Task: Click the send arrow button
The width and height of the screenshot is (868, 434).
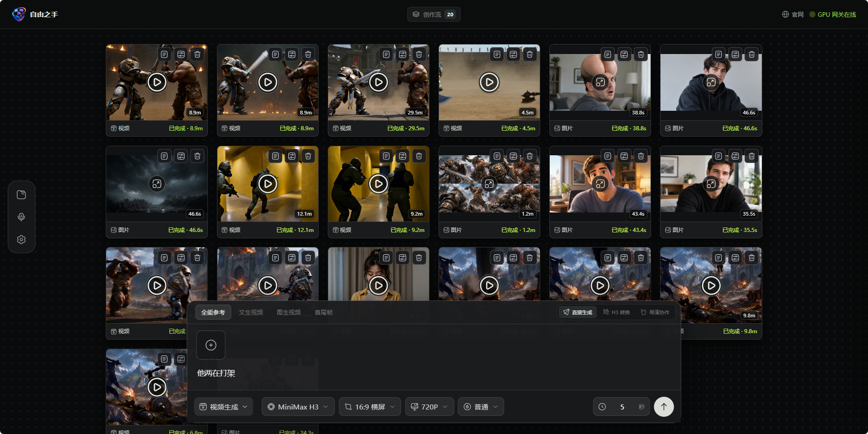Action: [664, 407]
